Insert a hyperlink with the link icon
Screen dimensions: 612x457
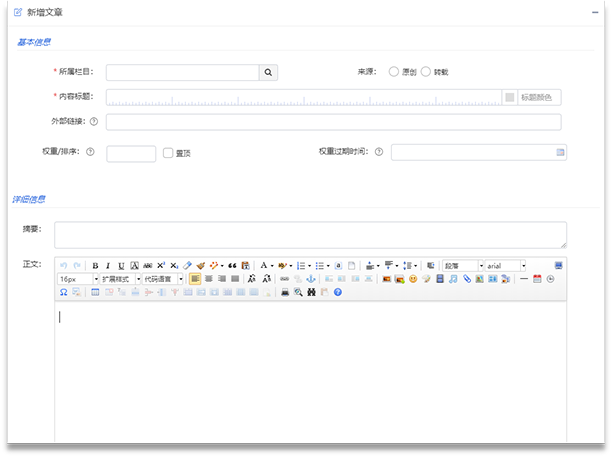[285, 279]
